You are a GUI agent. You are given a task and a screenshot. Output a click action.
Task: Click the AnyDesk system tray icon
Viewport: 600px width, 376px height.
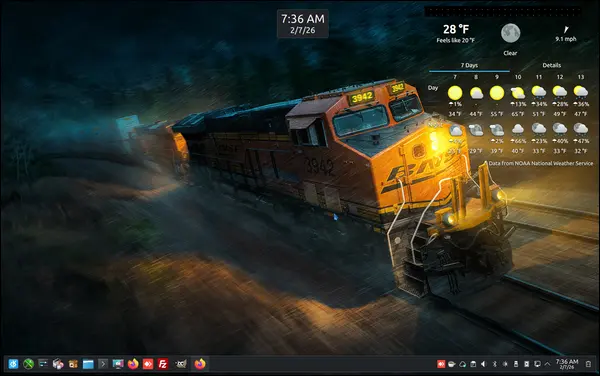tap(441, 364)
